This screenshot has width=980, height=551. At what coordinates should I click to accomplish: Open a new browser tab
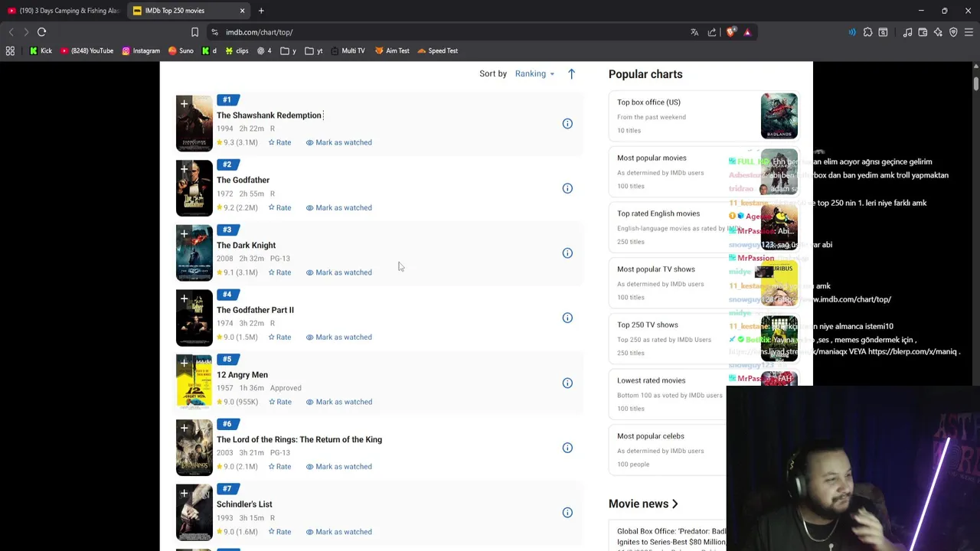click(x=261, y=11)
